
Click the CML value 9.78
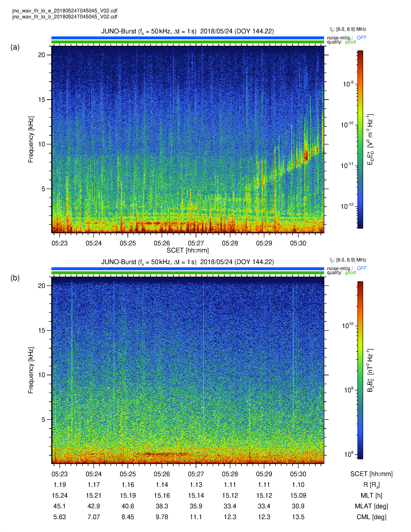[162, 517]
